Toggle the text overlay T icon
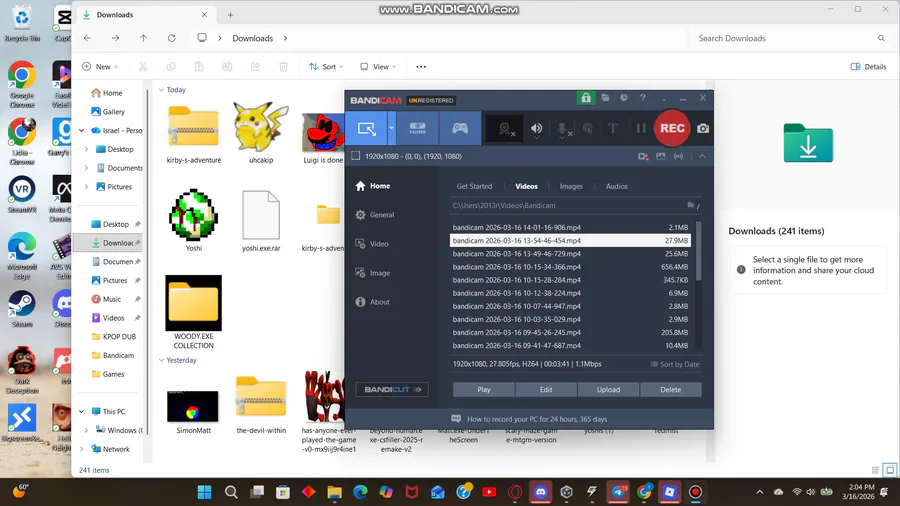The image size is (900, 506). [612, 129]
